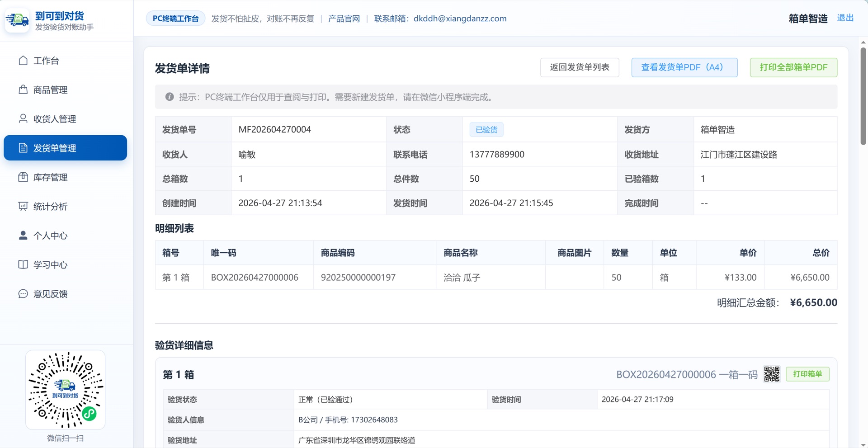This screenshot has width=868, height=448.
Task: Click the document icon beside 发货单管理
Action: pyautogui.click(x=23, y=148)
